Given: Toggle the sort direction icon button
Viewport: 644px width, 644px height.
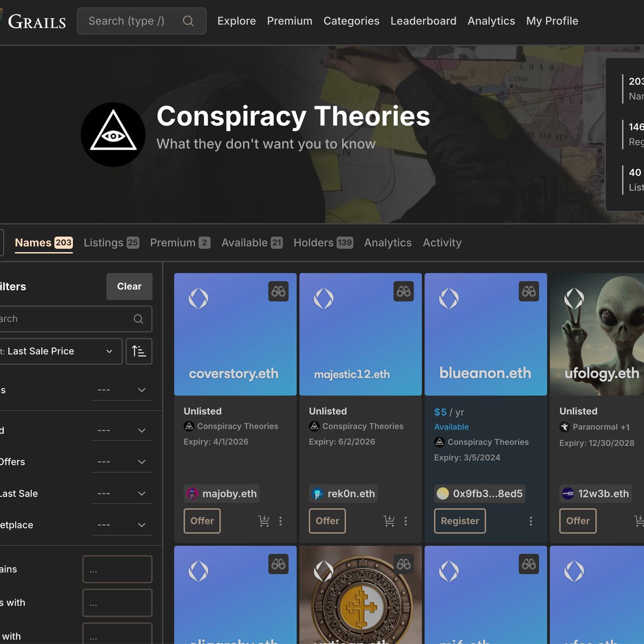Looking at the screenshot, I should pos(139,352).
